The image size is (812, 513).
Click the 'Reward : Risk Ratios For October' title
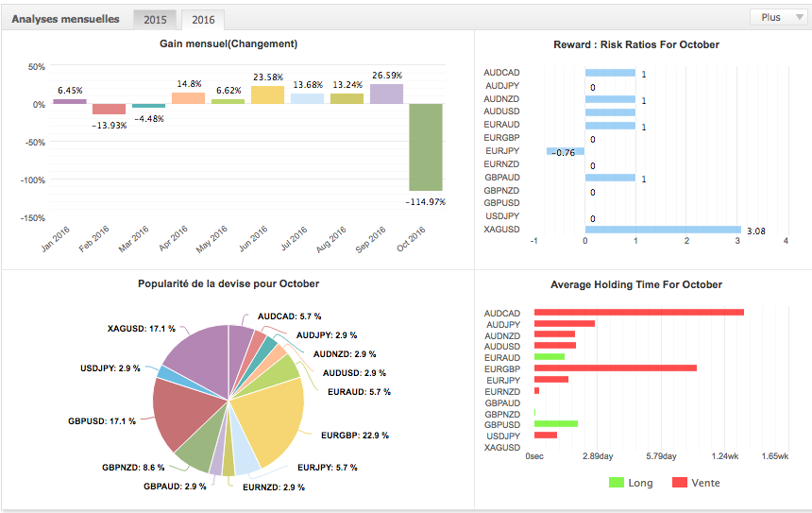636,44
